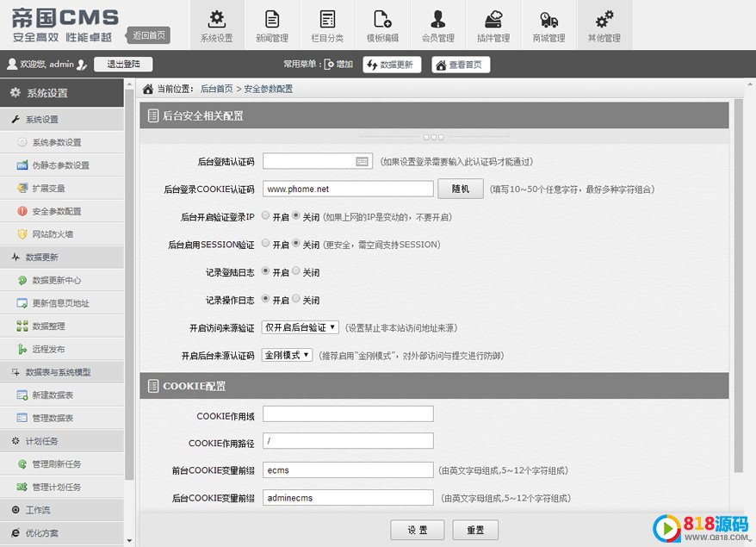The height and width of the screenshot is (547, 756).
Task: Click the 远程发布 icon in sidebar
Action: pos(22,349)
